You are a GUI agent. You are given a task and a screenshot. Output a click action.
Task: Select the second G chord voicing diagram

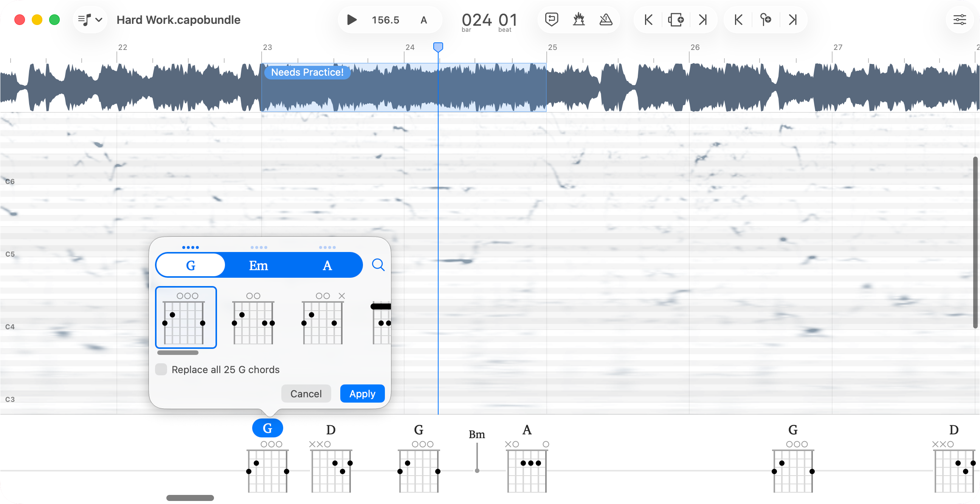(253, 322)
